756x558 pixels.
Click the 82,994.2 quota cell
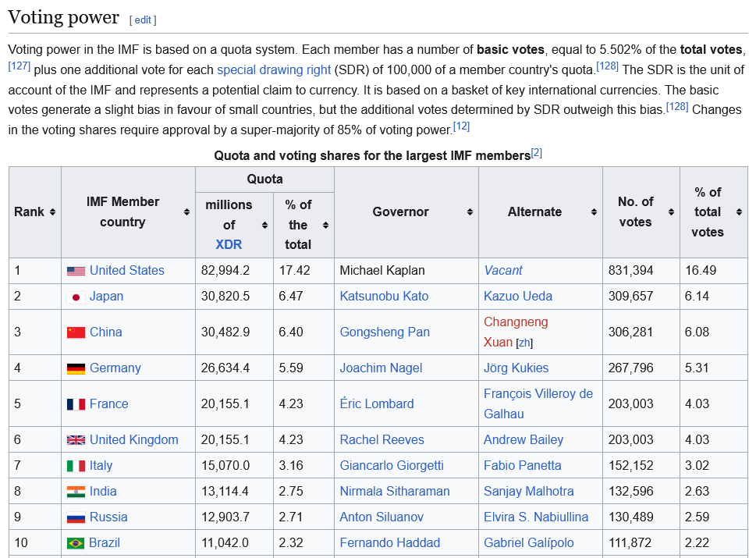234,270
